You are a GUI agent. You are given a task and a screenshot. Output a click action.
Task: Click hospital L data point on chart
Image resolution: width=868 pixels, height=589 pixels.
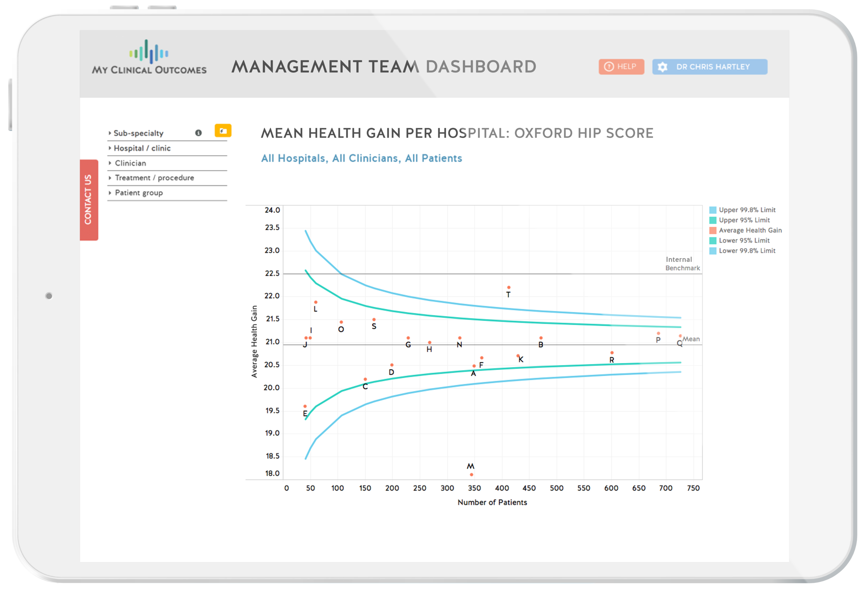coord(316,302)
